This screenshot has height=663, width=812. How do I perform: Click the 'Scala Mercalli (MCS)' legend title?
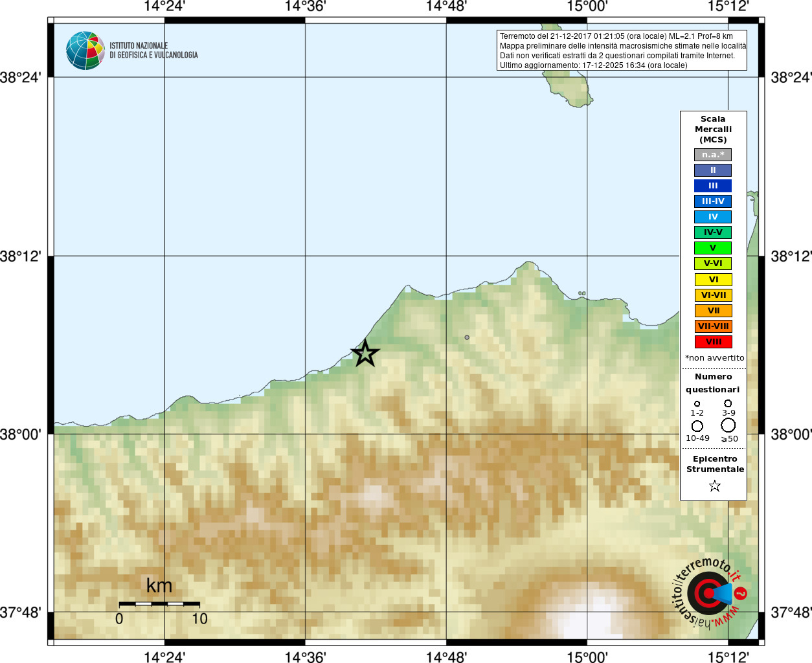[x=713, y=129]
